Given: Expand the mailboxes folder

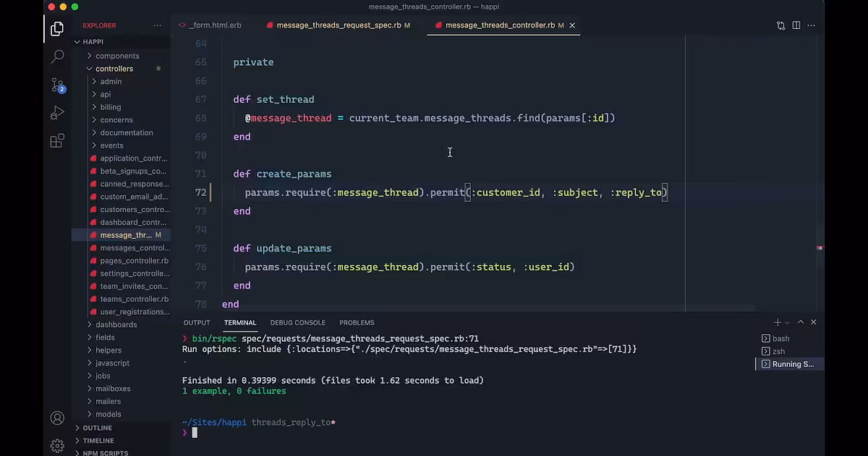Looking at the screenshot, I should point(113,389).
